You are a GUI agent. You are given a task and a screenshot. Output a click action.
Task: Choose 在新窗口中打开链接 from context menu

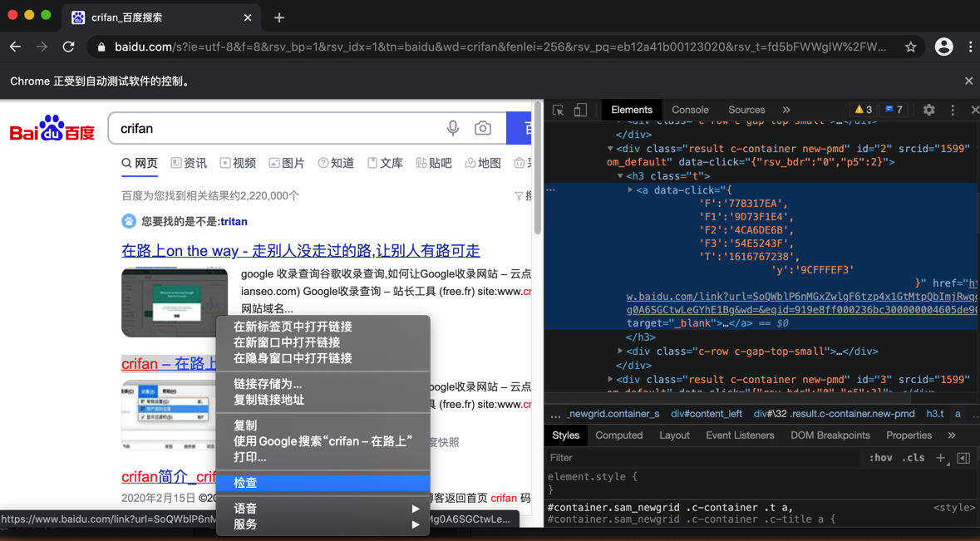323,342
